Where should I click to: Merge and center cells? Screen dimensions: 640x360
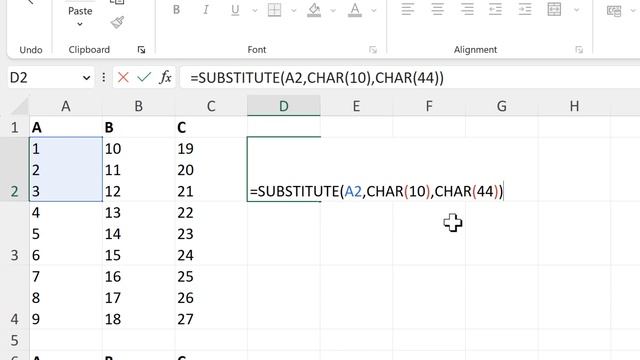(554, 9)
